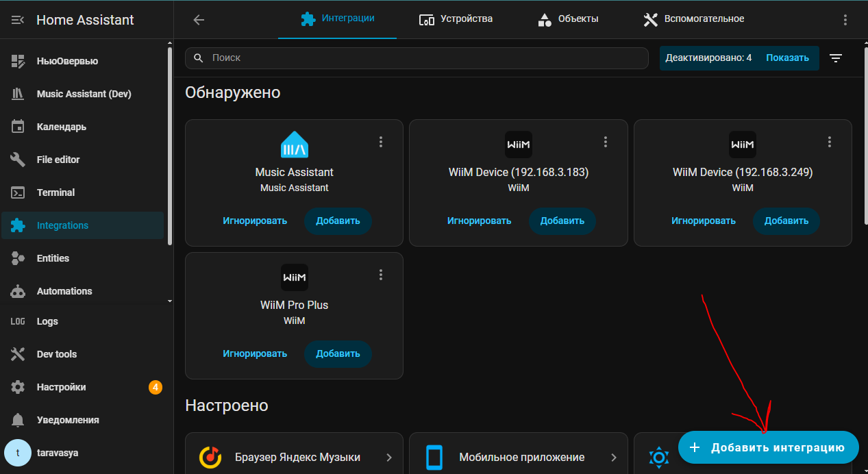Open the Terminal sidebar icon

(18, 192)
